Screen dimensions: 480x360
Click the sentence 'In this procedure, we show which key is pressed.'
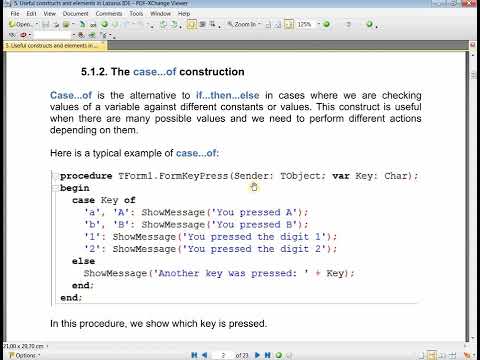coord(158,324)
